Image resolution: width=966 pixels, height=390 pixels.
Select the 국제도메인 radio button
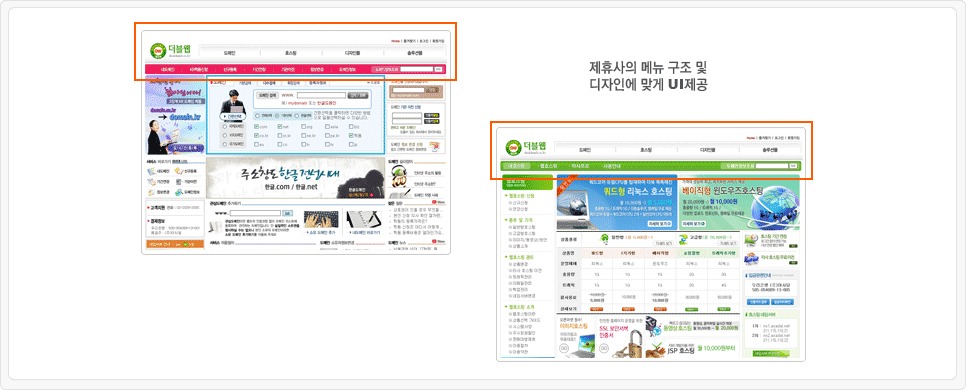[224, 126]
